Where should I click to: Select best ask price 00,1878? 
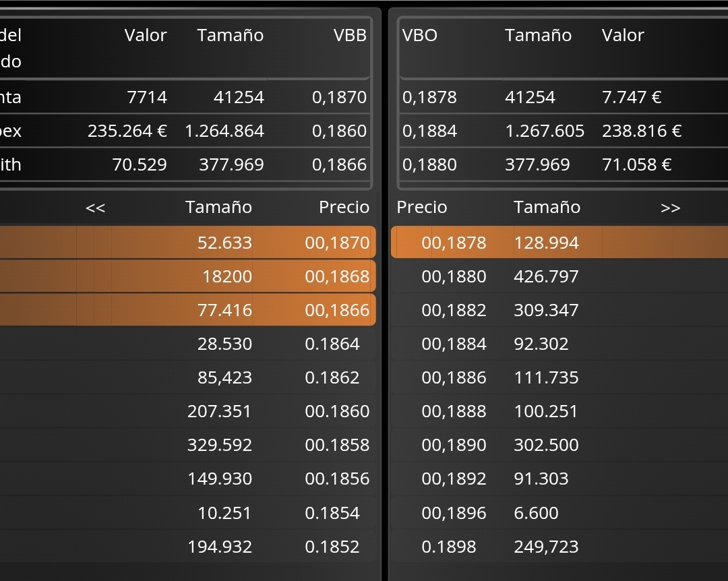coord(454,243)
